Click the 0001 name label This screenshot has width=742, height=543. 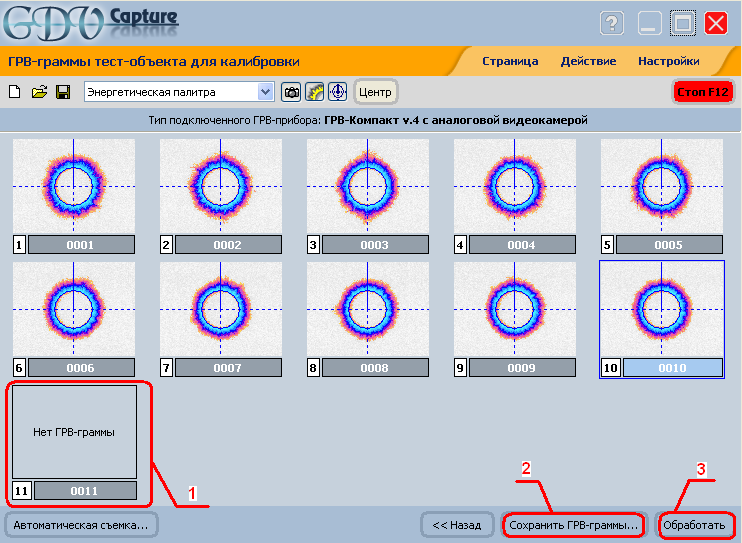pos(81,245)
